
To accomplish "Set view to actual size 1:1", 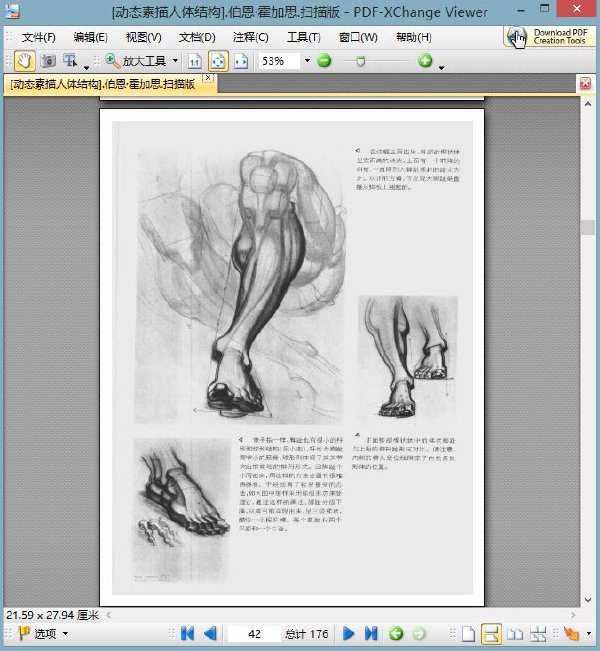I will point(194,61).
